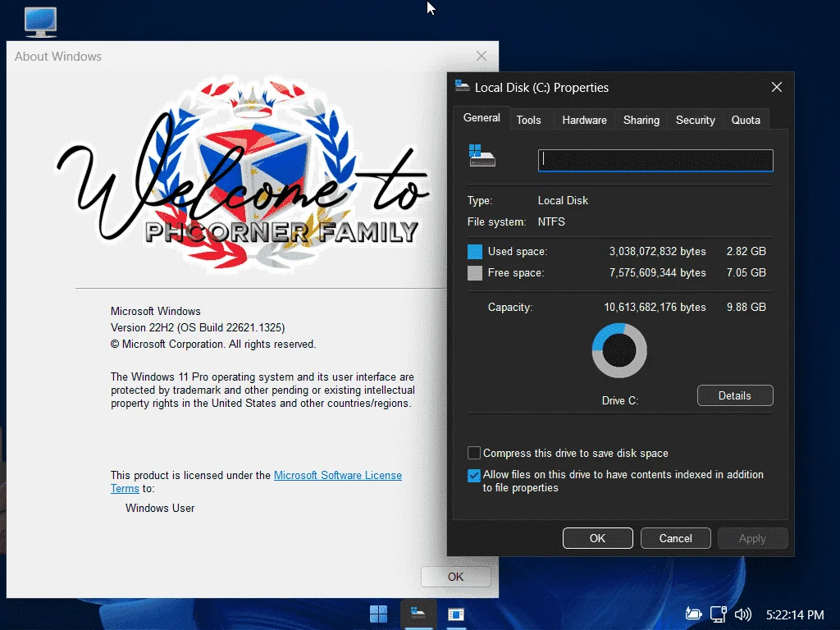This screenshot has width=840, height=630.
Task: Click the Drive C: label
Action: (620, 400)
